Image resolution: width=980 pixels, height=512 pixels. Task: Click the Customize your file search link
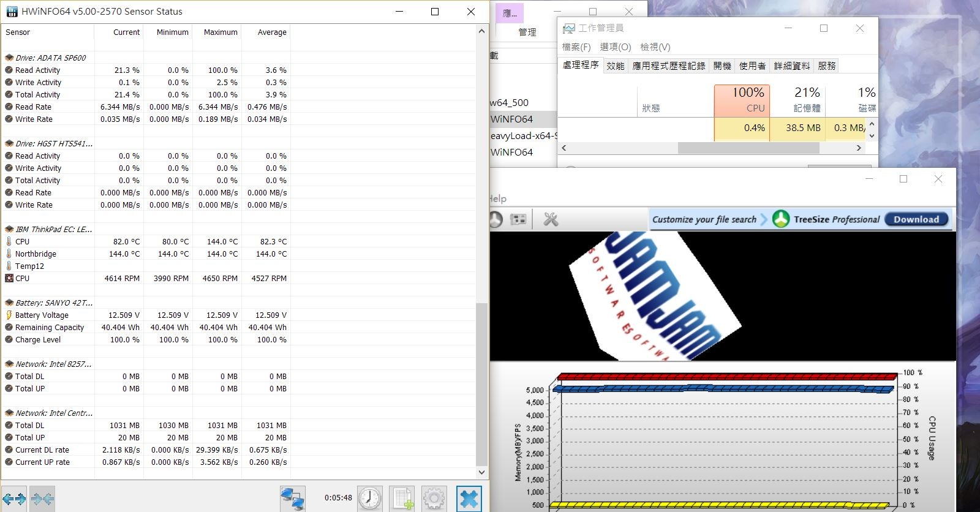(704, 219)
